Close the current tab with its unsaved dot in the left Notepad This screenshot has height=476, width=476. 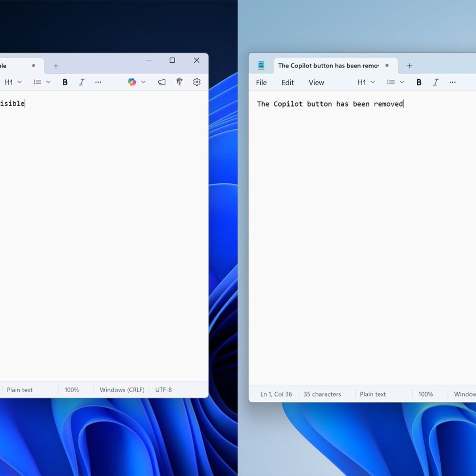[34, 65]
